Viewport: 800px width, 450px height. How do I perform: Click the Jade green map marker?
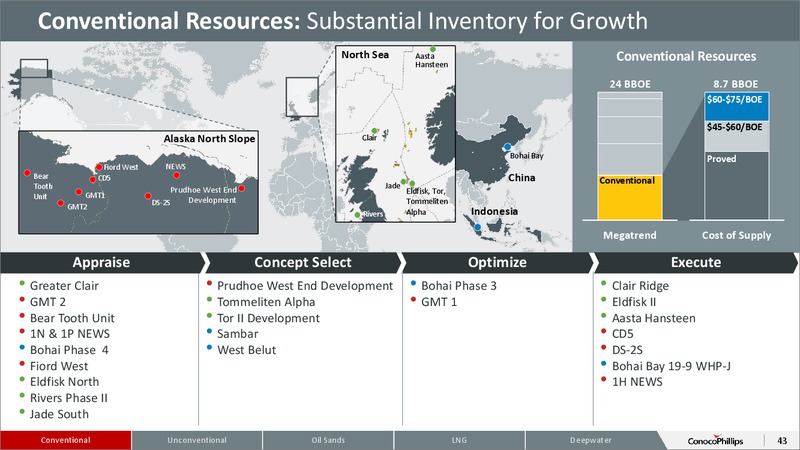pyautogui.click(x=404, y=182)
